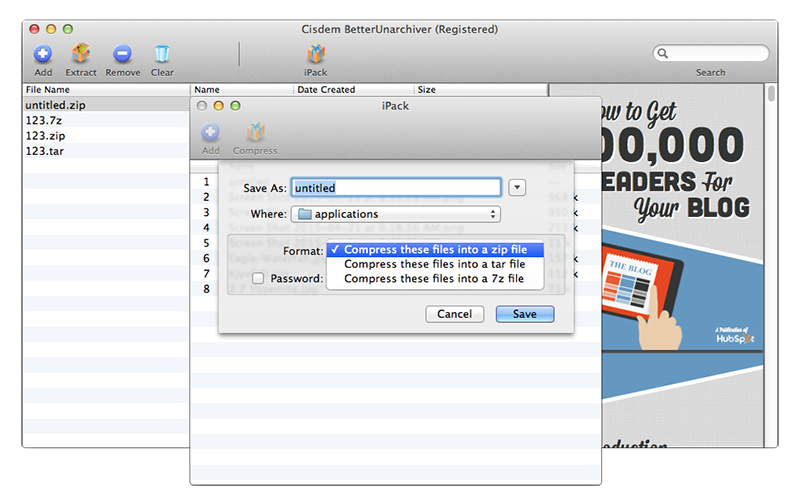Minimize the iPack window
The height and width of the screenshot is (500, 800).
[x=218, y=106]
